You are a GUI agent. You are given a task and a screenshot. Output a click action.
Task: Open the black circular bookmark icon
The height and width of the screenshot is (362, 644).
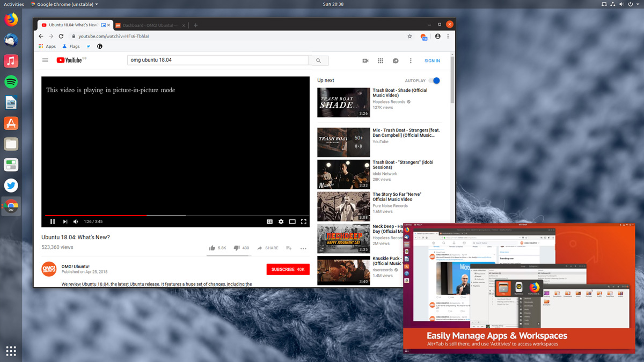point(100,47)
